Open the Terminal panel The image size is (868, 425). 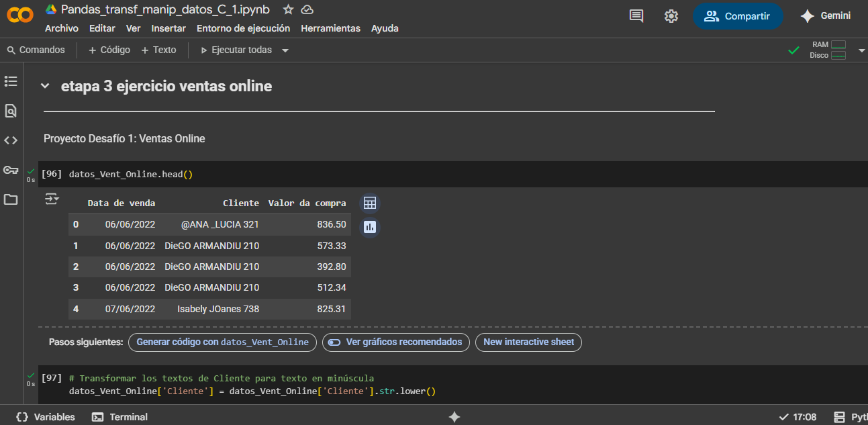click(x=119, y=417)
